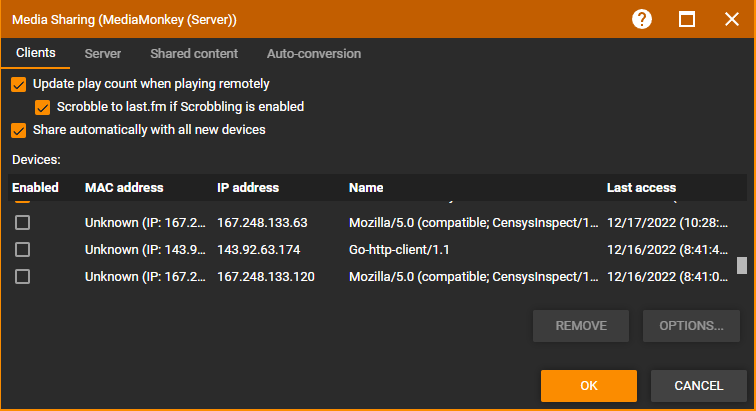Maximize the Media Sharing dialog
Screen dimensions: 756x411
[x=687, y=19]
